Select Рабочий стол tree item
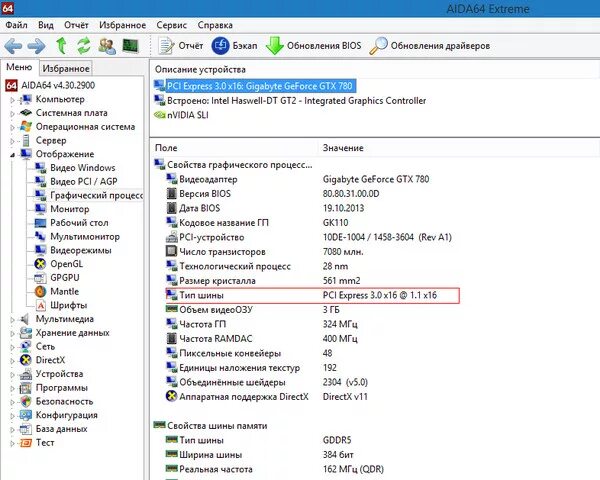The width and height of the screenshot is (600, 480). pyautogui.click(x=79, y=223)
